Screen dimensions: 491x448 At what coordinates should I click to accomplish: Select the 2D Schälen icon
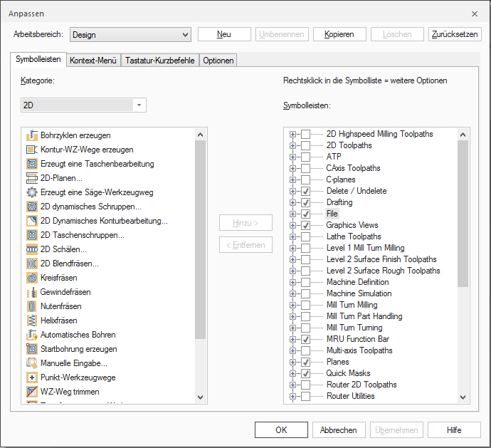(32, 249)
